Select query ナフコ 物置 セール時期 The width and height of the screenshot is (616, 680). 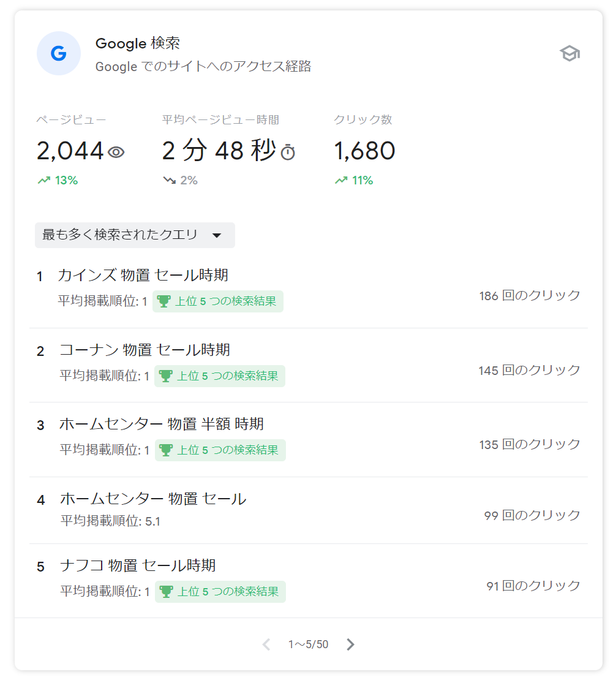pos(138,565)
